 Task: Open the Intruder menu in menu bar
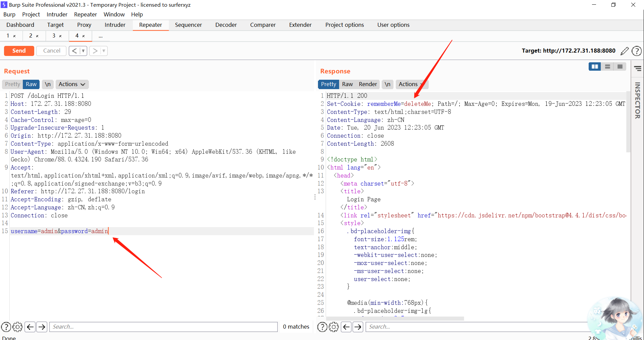point(57,14)
